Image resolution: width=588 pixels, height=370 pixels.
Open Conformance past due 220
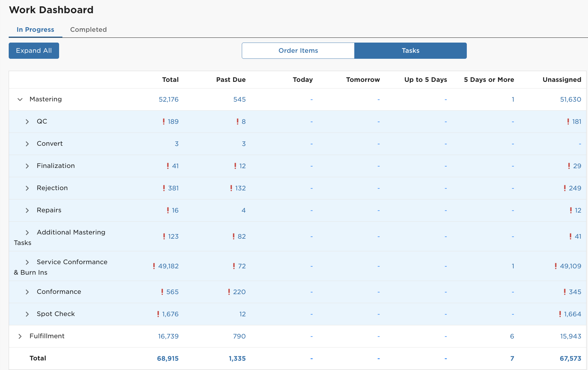coord(239,292)
